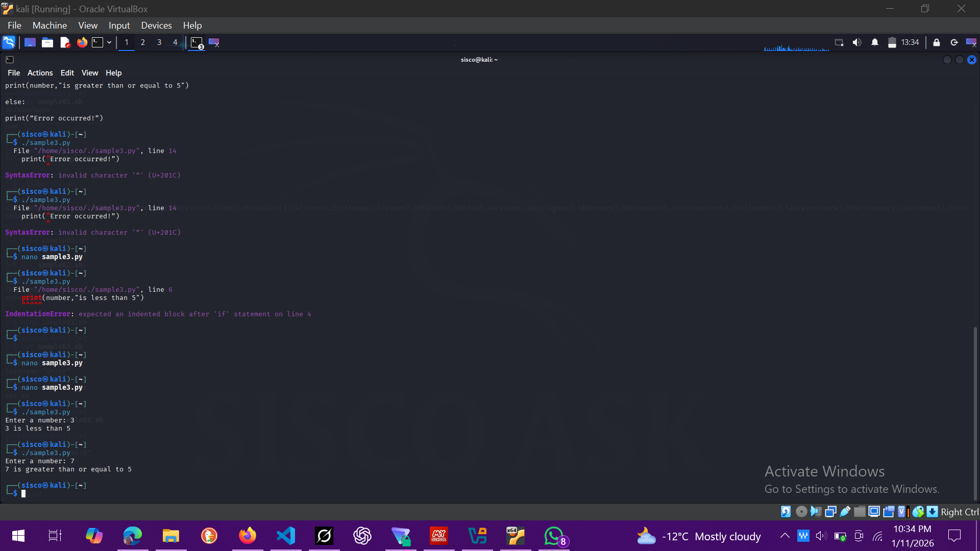Image resolution: width=980 pixels, height=551 pixels.
Task: Open Windows weather widget Mostly cloudy
Action: click(699, 536)
